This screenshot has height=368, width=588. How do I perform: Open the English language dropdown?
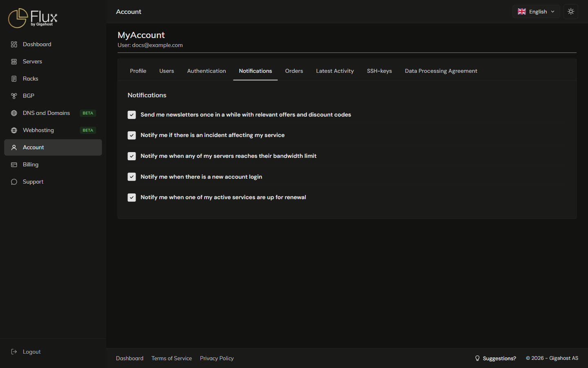click(536, 11)
